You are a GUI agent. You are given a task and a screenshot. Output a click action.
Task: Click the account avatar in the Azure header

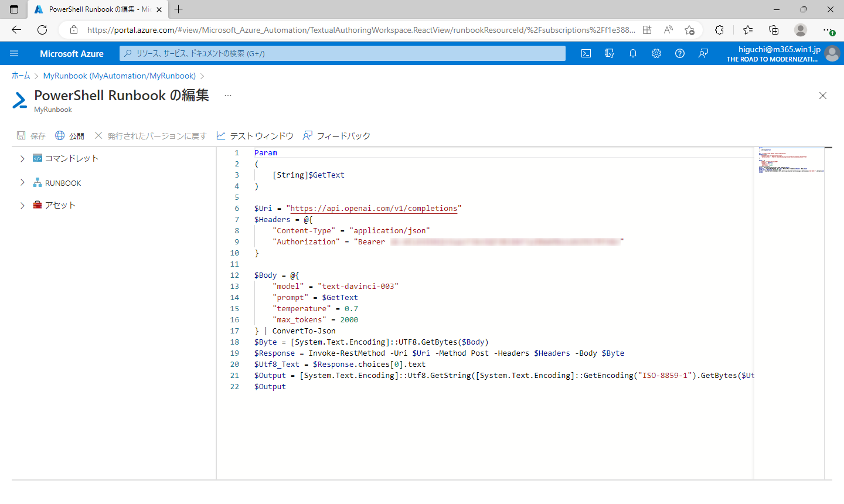pos(832,53)
